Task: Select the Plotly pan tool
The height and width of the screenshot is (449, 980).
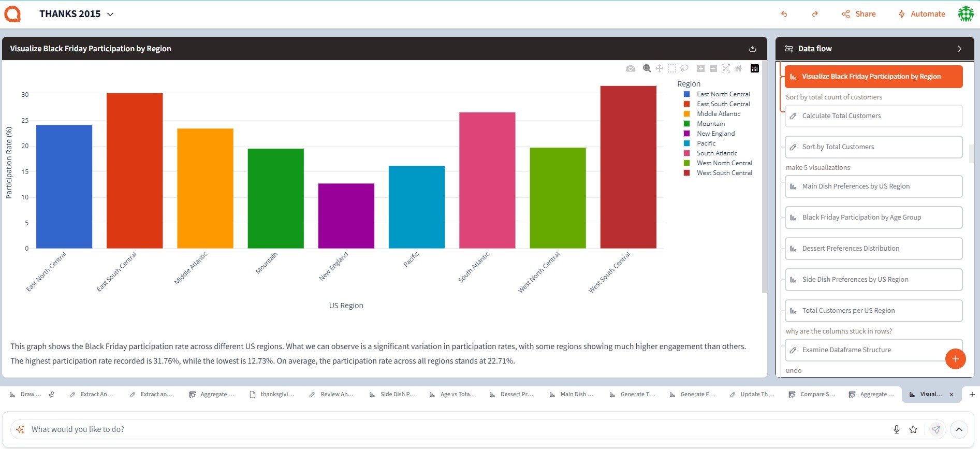Action: click(x=659, y=68)
